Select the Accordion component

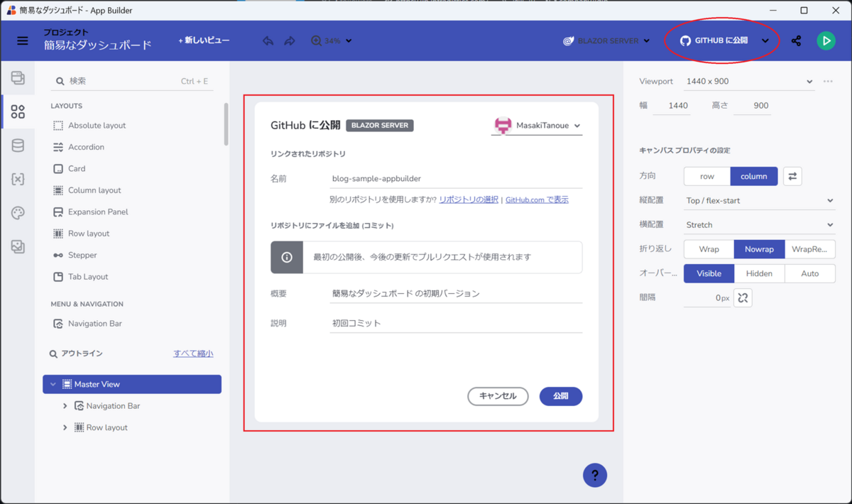coord(78,147)
